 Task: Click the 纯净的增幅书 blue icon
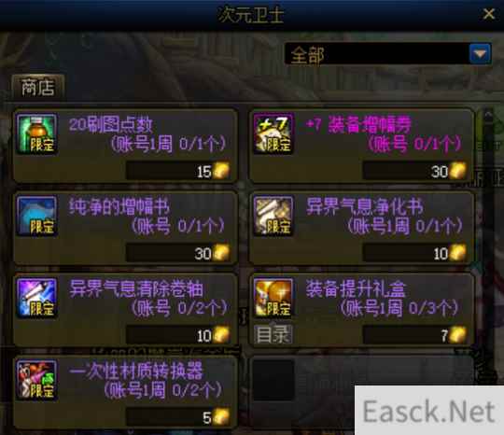pos(37,216)
